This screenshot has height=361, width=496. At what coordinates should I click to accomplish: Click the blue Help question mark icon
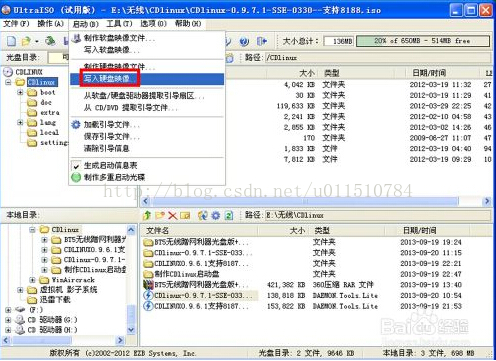[244, 41]
